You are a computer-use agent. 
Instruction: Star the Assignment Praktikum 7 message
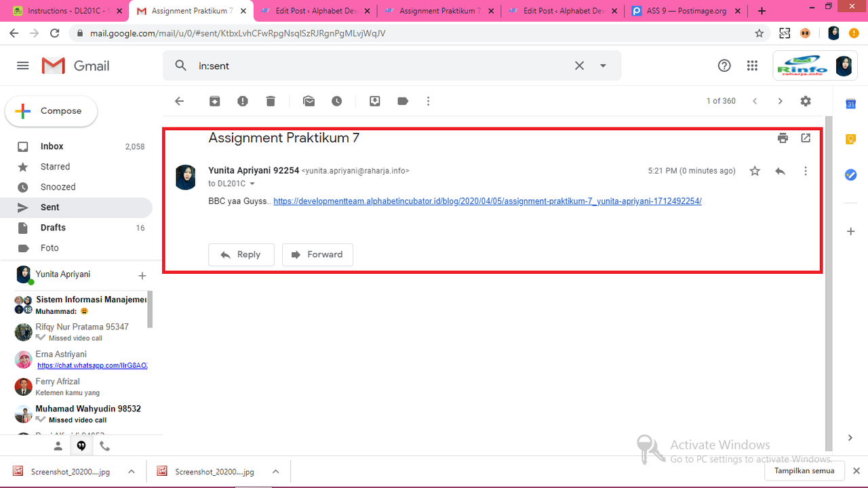pos(755,171)
